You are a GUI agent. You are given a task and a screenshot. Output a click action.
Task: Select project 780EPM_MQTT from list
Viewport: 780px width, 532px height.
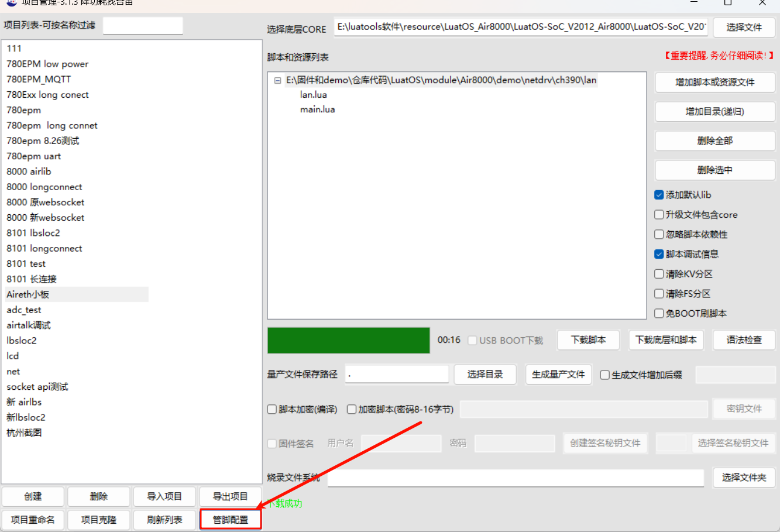[x=39, y=79]
